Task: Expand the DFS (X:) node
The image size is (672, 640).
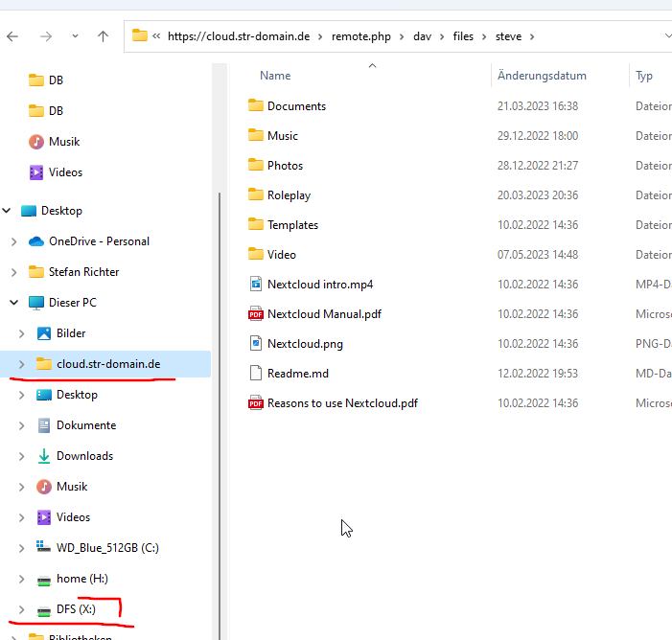Action: 22,609
